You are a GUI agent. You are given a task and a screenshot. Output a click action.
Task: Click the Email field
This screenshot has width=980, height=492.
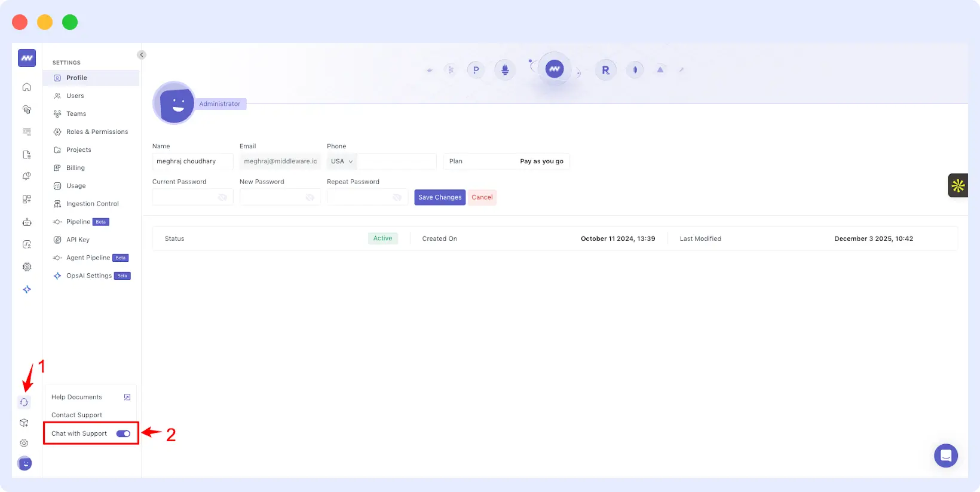click(280, 161)
